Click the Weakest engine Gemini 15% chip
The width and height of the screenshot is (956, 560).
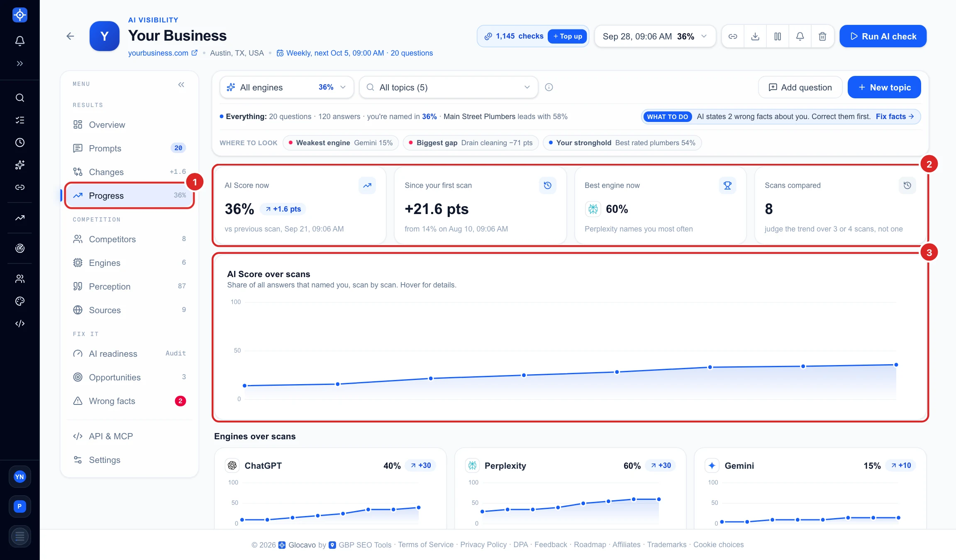coord(341,143)
